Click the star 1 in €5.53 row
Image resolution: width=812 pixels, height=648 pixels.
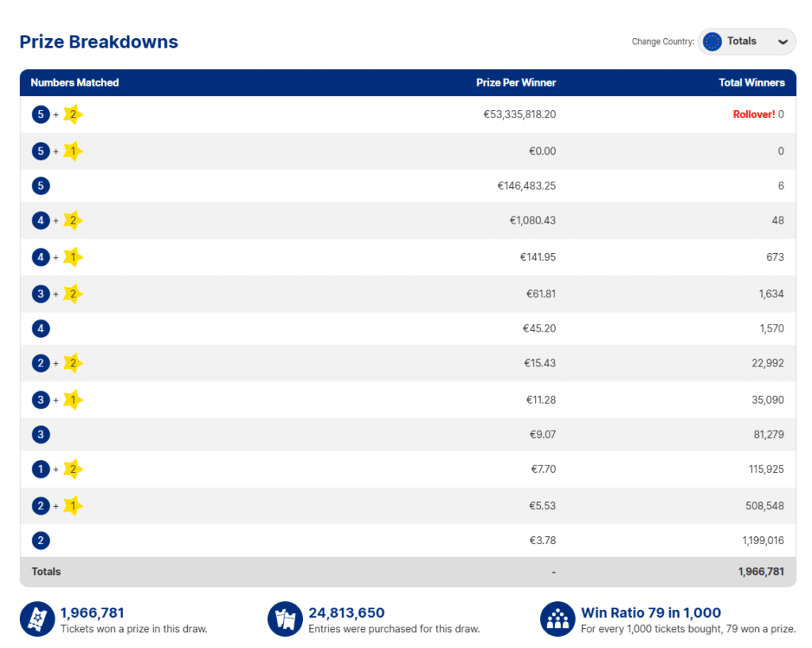point(73,506)
